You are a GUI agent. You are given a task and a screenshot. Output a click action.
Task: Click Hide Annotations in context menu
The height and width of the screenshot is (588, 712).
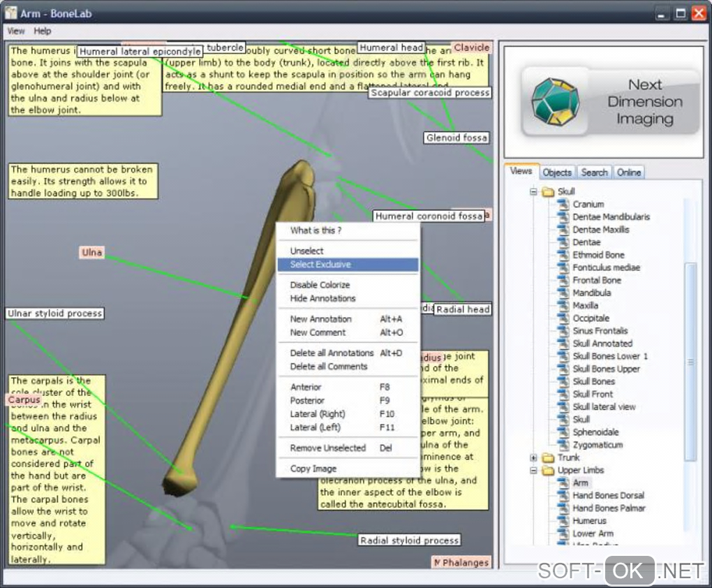pyautogui.click(x=322, y=298)
